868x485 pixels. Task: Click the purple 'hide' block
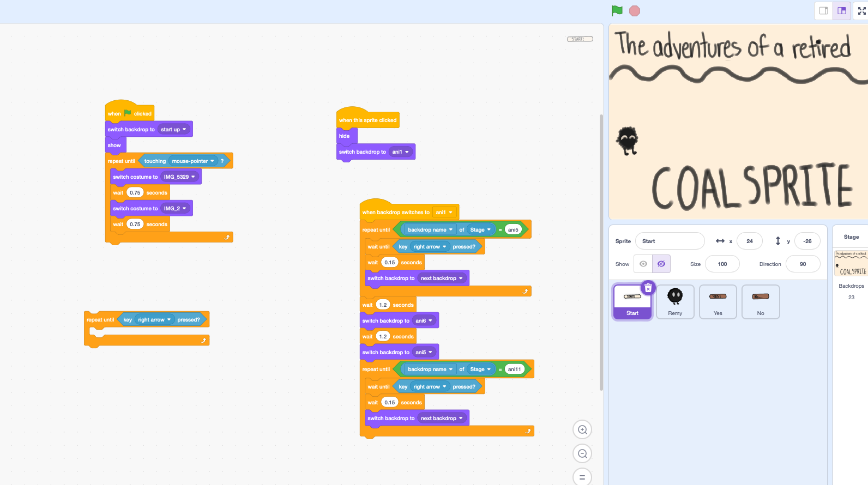point(347,136)
